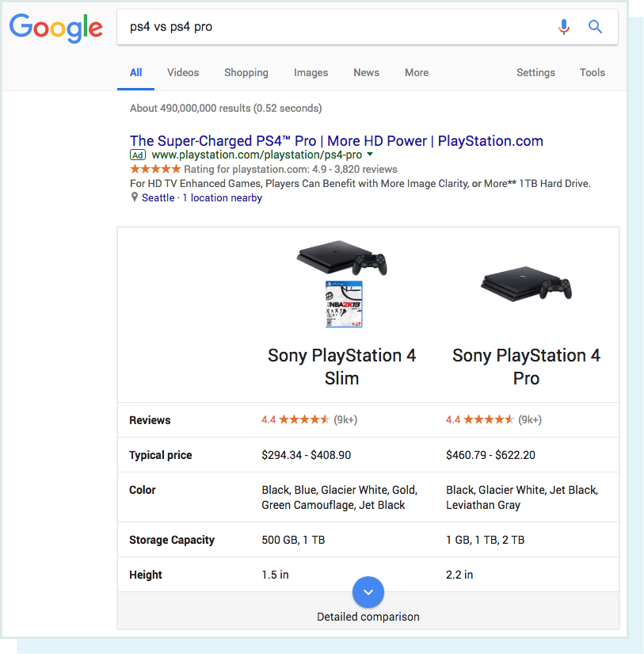Expand the Detailed comparison with the blue chevron

[368, 592]
